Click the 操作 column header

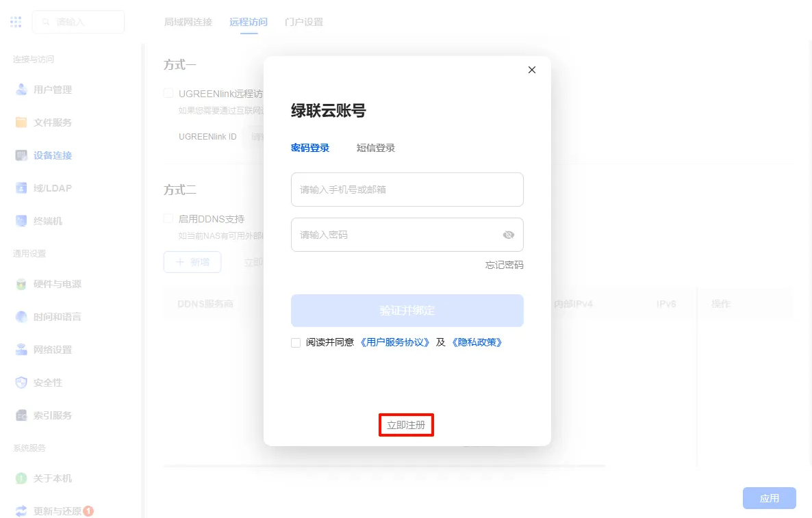pos(721,304)
